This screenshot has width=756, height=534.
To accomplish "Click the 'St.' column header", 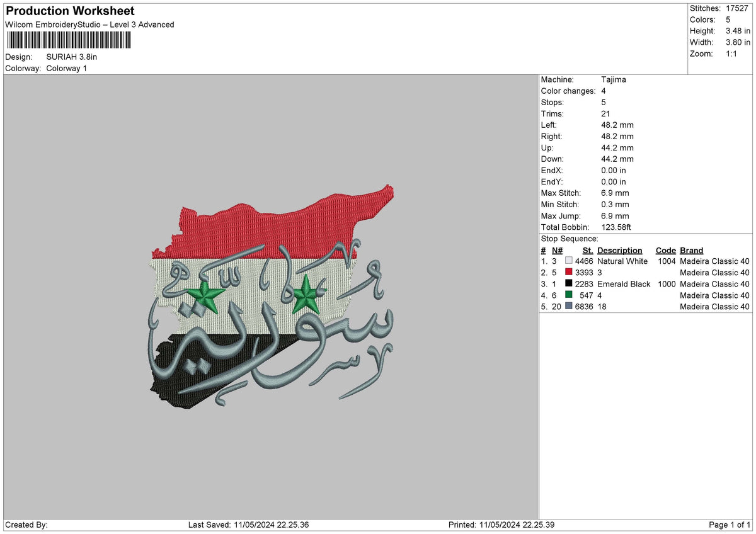I will coord(588,251).
